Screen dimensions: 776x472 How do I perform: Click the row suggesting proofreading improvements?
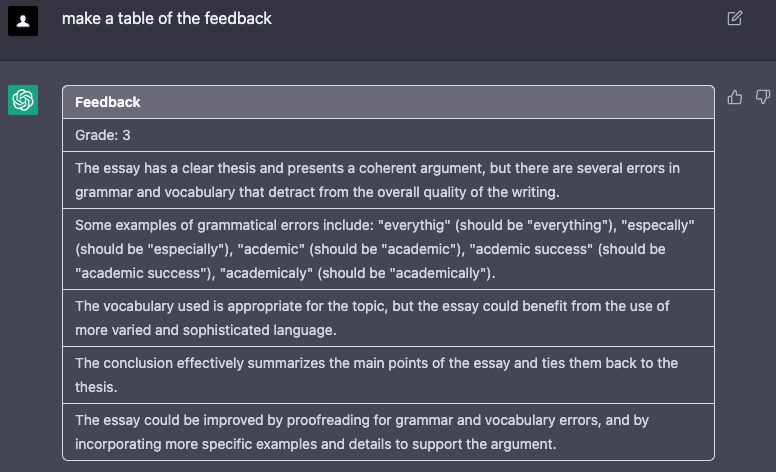(x=388, y=432)
